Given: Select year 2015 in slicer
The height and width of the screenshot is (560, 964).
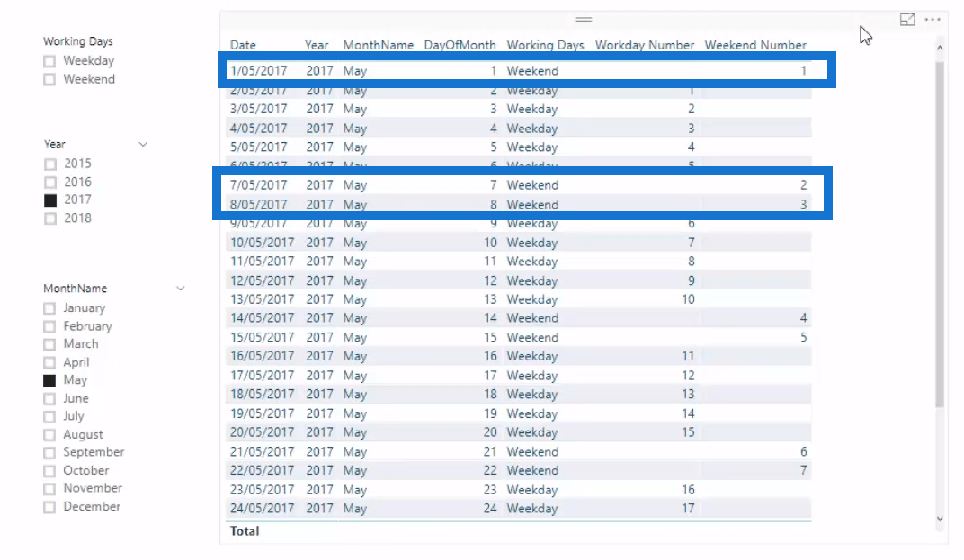Looking at the screenshot, I should tap(50, 164).
